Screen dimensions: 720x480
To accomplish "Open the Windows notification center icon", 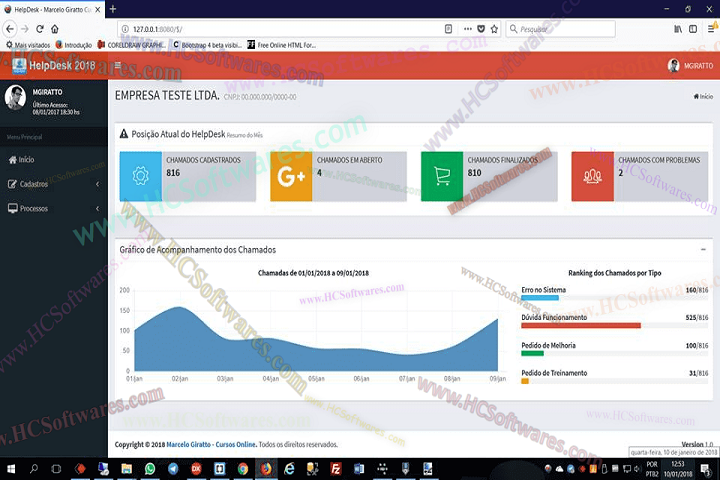I will (x=705, y=469).
